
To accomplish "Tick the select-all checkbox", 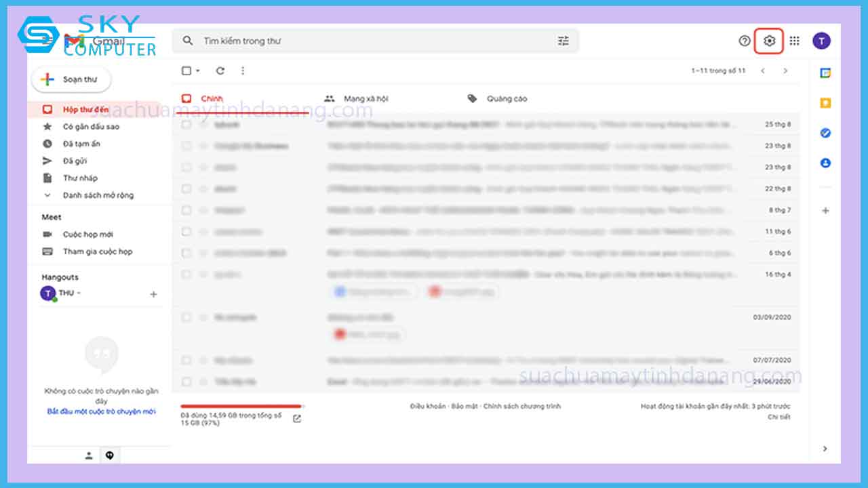I will coord(186,70).
